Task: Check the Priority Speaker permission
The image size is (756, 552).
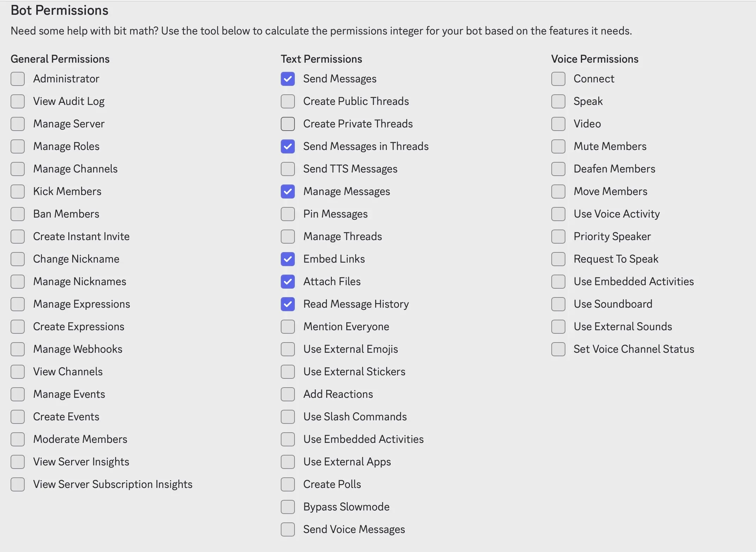Action: 558,237
